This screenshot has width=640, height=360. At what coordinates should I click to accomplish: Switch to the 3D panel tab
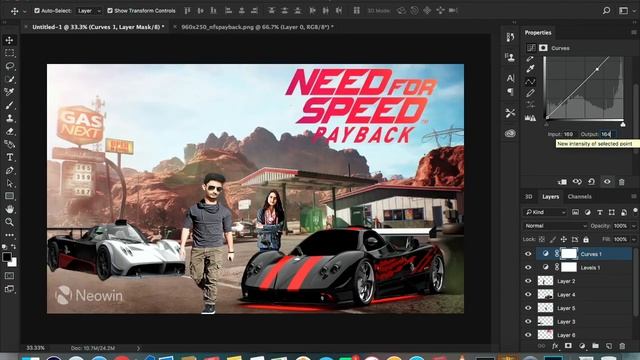[529, 197]
